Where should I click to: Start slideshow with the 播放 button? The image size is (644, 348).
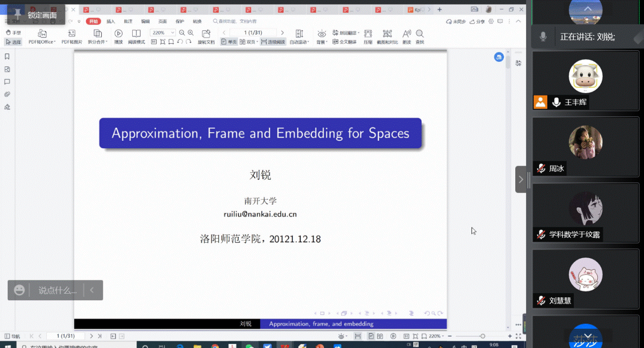[x=119, y=37]
